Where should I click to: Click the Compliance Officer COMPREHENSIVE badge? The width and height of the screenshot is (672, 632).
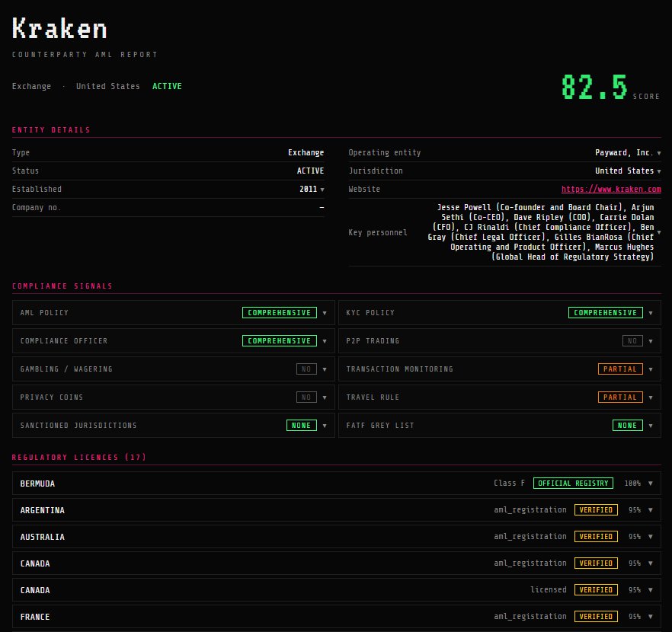point(280,341)
